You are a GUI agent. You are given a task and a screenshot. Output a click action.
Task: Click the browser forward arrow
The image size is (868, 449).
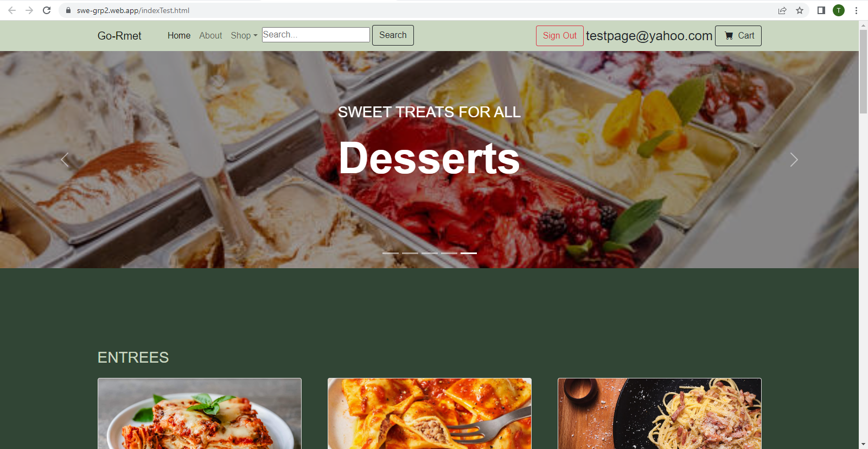[x=29, y=10]
